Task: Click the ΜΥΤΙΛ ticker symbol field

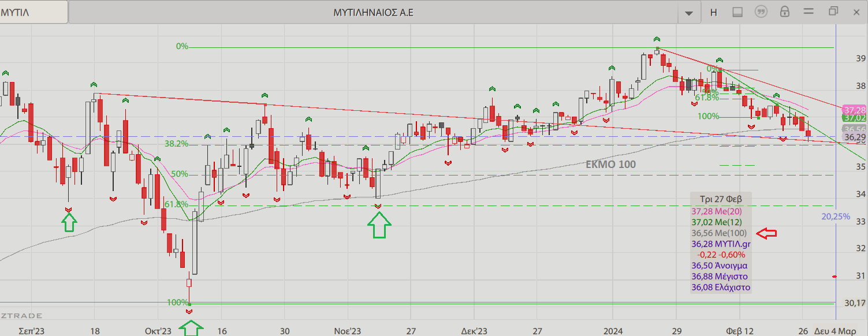Action: (x=34, y=12)
